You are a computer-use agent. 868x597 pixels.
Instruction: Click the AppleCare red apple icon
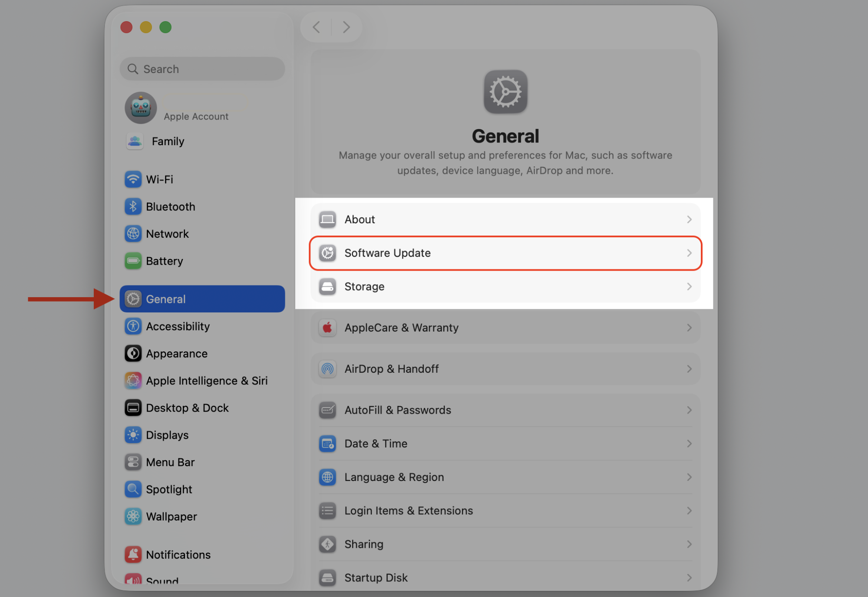[327, 328]
